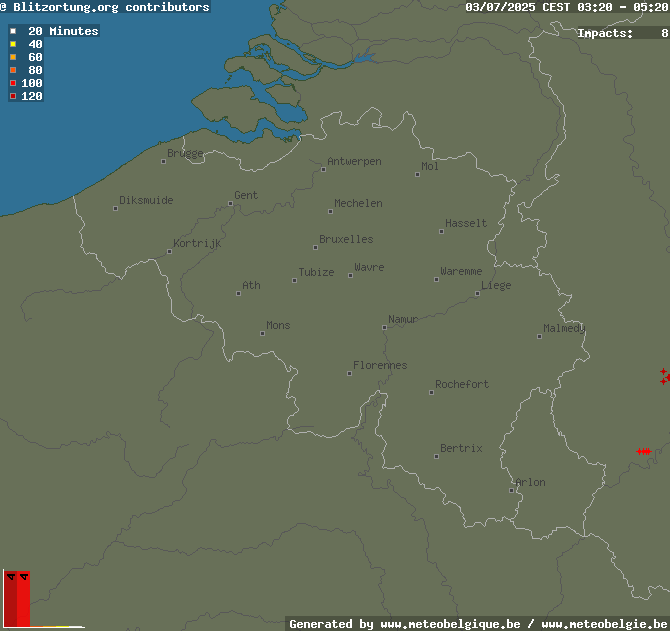Click the orange 60 minutes legend swatch
The width and height of the screenshot is (670, 631).
click(x=13, y=57)
